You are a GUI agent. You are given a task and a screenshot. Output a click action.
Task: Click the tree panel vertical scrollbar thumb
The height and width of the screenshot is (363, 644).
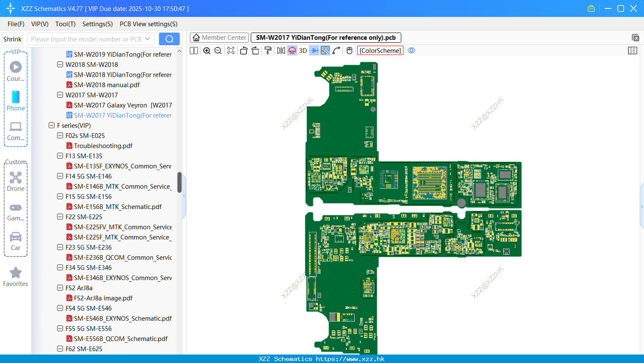pyautogui.click(x=179, y=182)
